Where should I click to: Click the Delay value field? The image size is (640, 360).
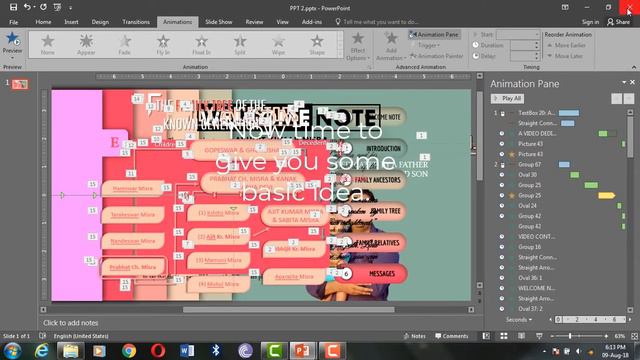coord(522,56)
